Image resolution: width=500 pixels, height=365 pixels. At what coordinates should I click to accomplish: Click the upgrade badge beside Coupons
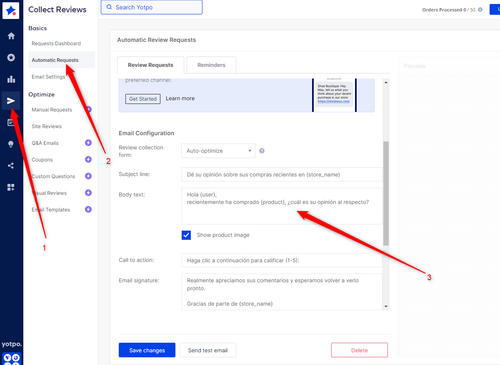coord(88,159)
